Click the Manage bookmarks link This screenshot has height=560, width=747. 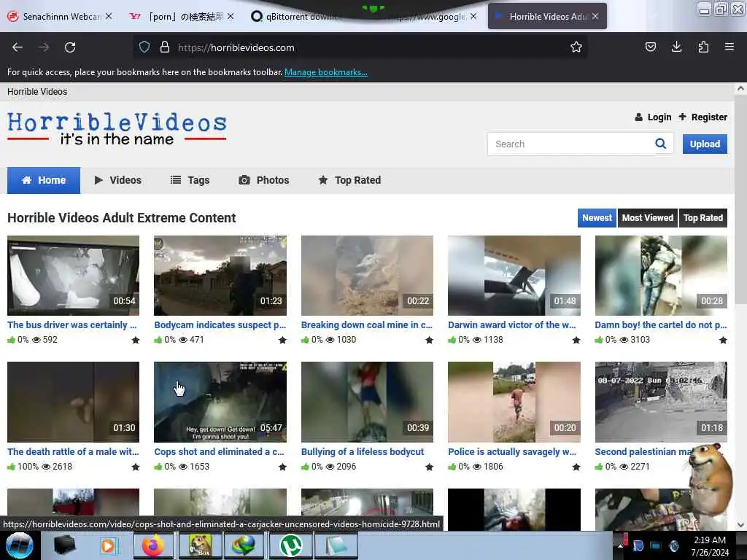[326, 72]
